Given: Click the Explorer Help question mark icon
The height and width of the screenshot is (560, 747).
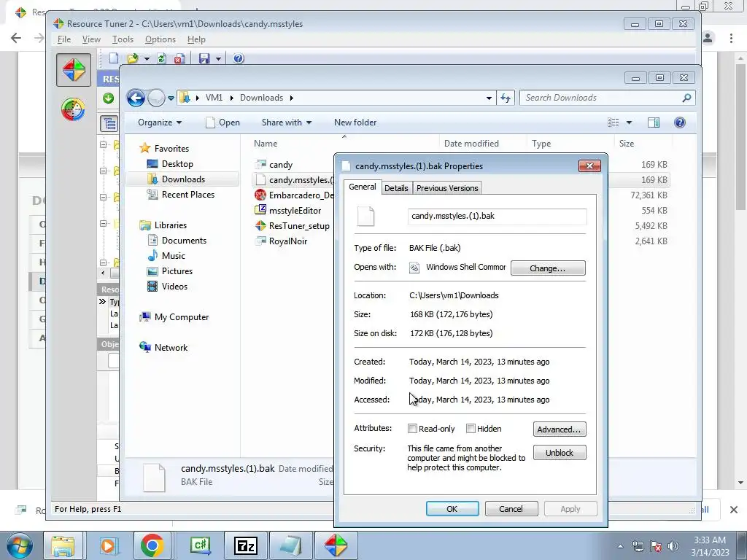Looking at the screenshot, I should [680, 122].
